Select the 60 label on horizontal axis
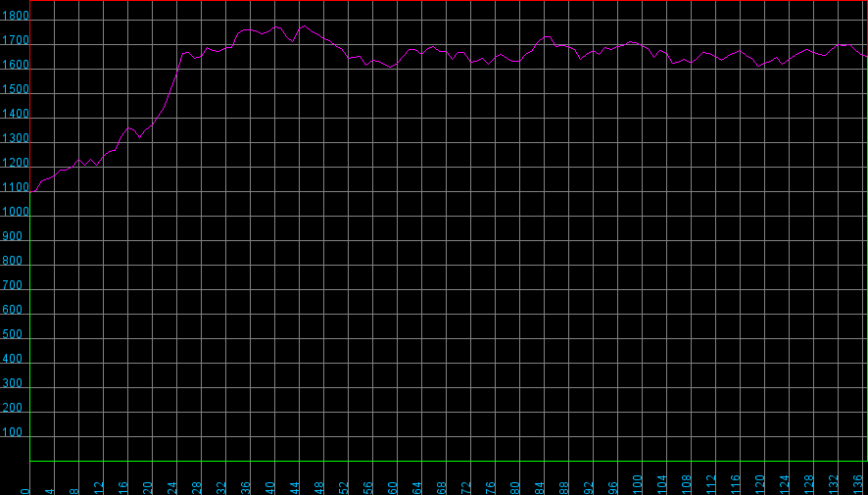The height and width of the screenshot is (495, 868). (x=393, y=484)
